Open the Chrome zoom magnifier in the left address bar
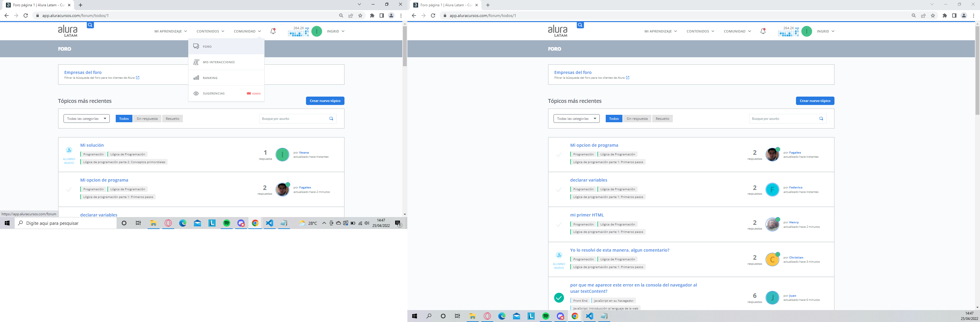Viewport: 980px width, 322px height. pos(341,16)
